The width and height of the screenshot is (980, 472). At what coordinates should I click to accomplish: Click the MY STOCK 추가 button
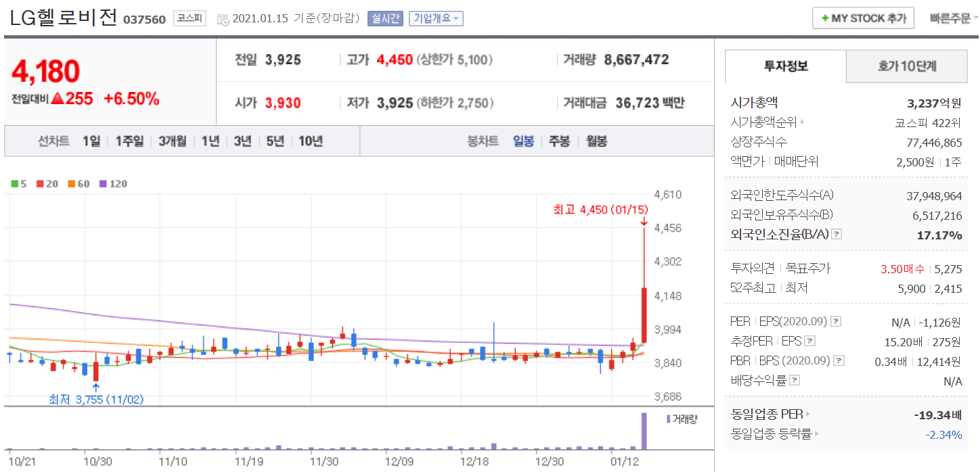(x=863, y=18)
